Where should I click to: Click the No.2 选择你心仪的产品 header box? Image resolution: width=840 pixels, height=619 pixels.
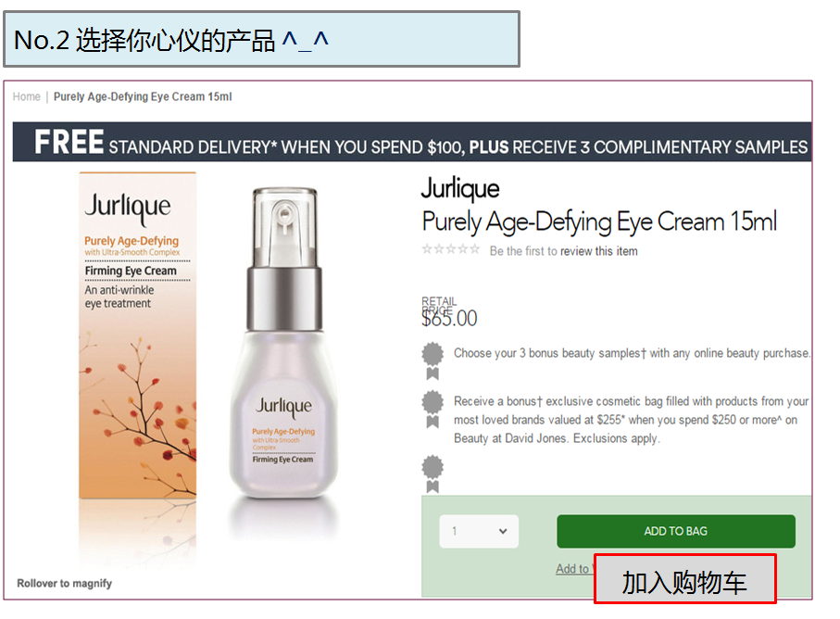coord(261,40)
